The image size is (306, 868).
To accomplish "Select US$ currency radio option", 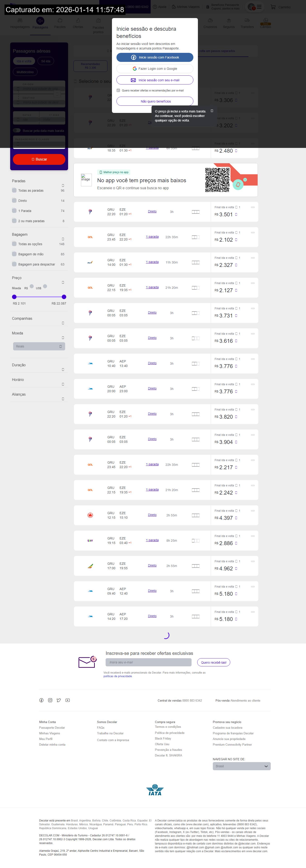I will pyautogui.click(x=45, y=286).
